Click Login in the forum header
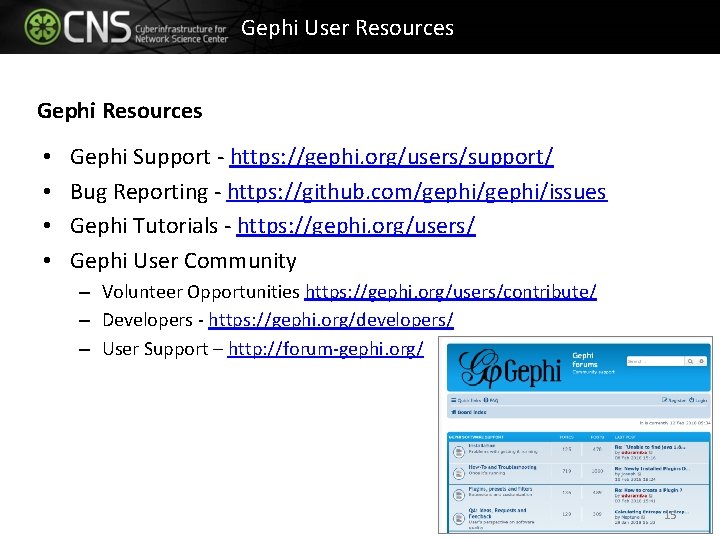The height and width of the screenshot is (540, 720). [x=698, y=400]
